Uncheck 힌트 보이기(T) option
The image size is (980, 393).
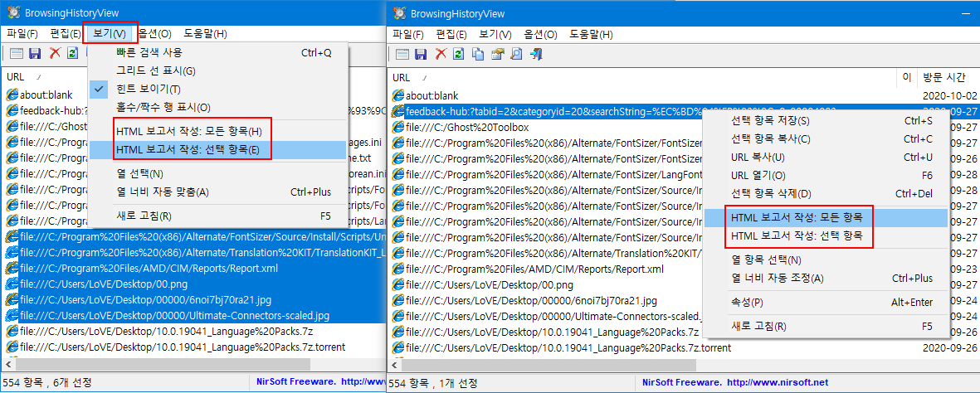point(217,90)
